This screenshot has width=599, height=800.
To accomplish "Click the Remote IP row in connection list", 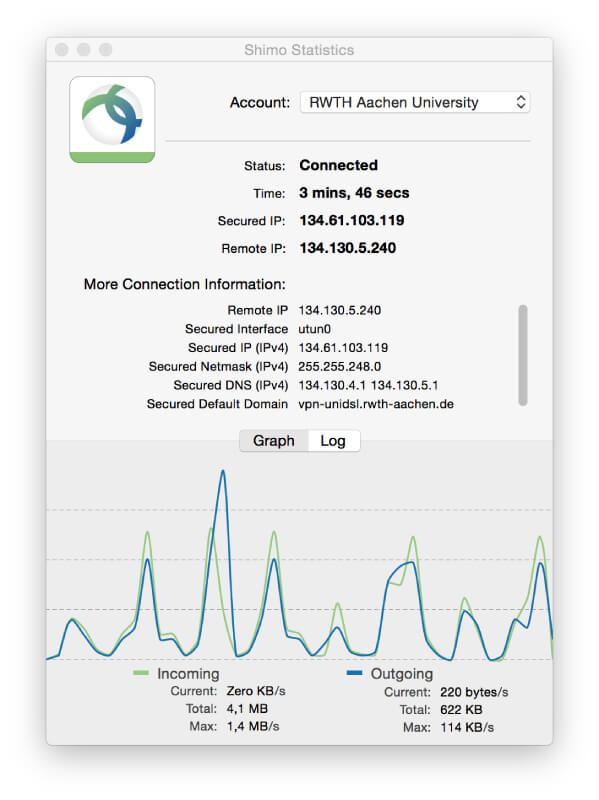I will [304, 310].
